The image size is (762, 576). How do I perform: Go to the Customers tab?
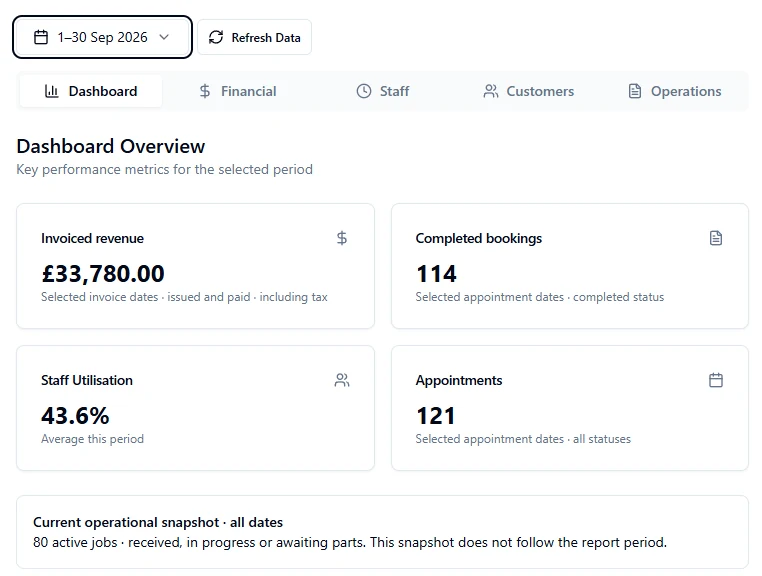pos(529,91)
